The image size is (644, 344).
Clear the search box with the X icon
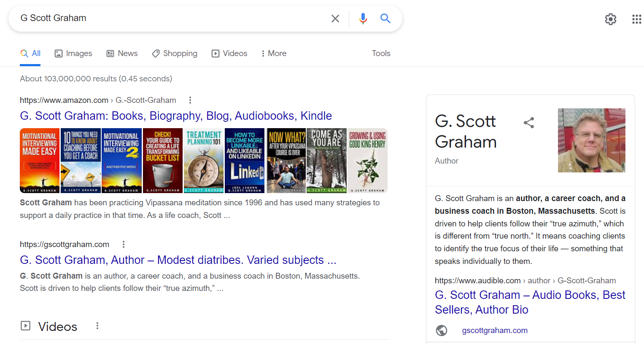335,19
